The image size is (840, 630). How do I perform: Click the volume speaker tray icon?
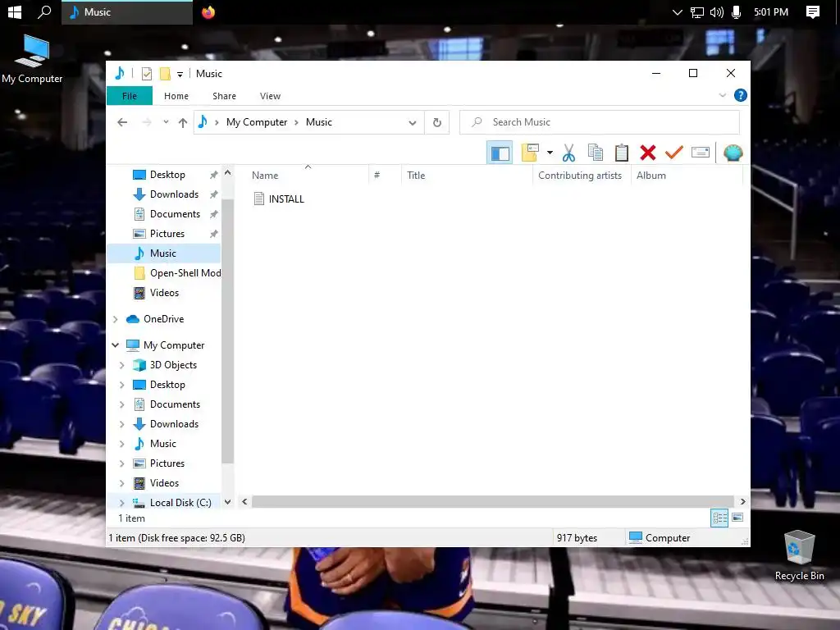click(716, 12)
